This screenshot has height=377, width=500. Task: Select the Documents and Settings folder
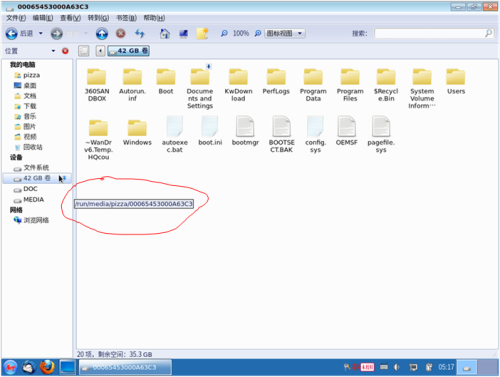200,89
